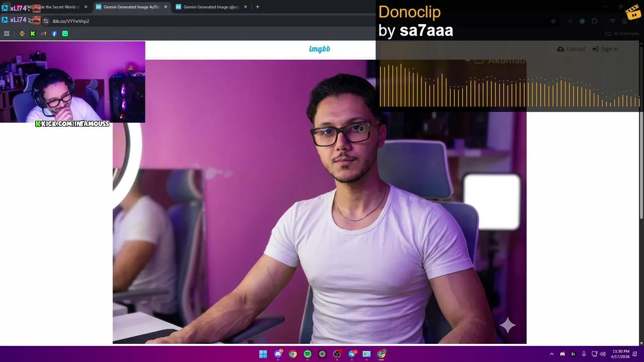Close the 'Gemini Generated Image qljsco' tab
Image resolution: width=644 pixels, height=362 pixels.
tap(246, 7)
